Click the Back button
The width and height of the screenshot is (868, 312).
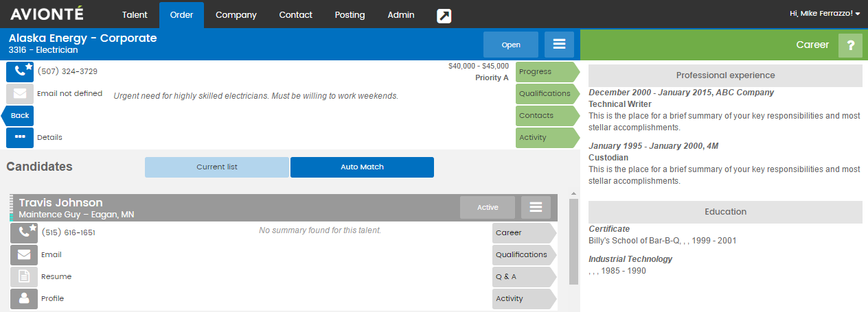[18, 115]
